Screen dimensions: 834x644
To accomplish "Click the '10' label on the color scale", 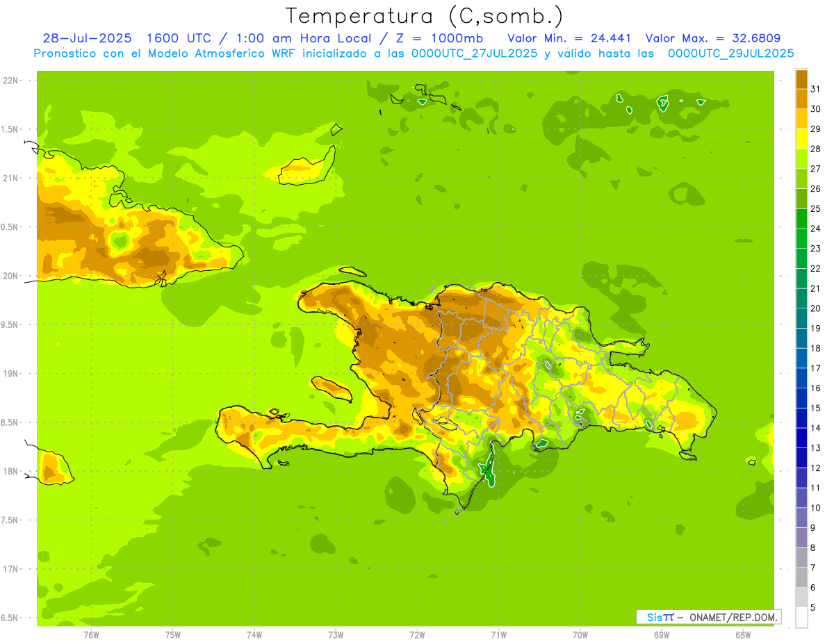I will (x=815, y=508).
